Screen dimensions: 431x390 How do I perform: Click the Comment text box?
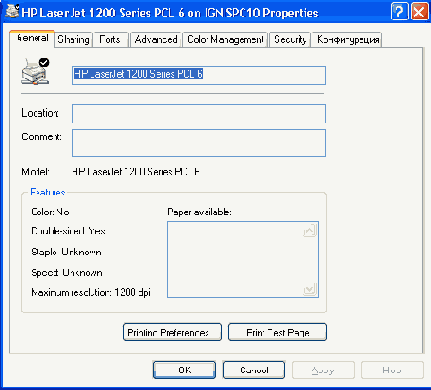pyautogui.click(x=199, y=143)
